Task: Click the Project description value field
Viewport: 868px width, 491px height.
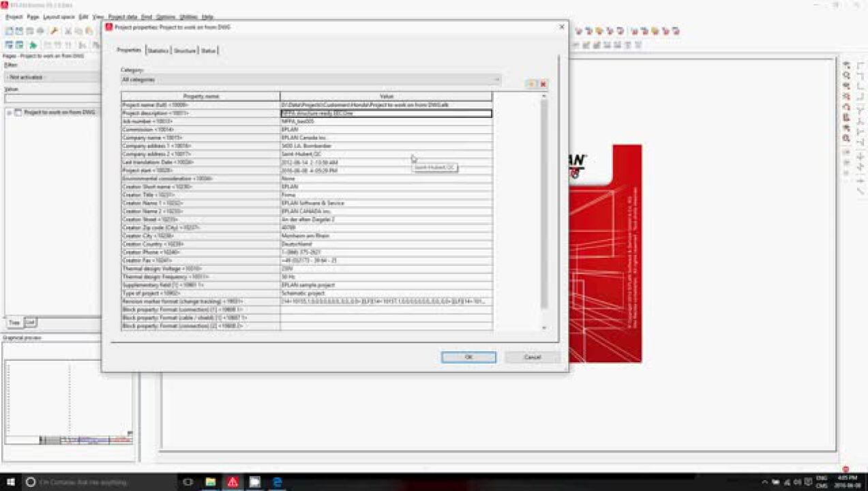Action: point(386,113)
